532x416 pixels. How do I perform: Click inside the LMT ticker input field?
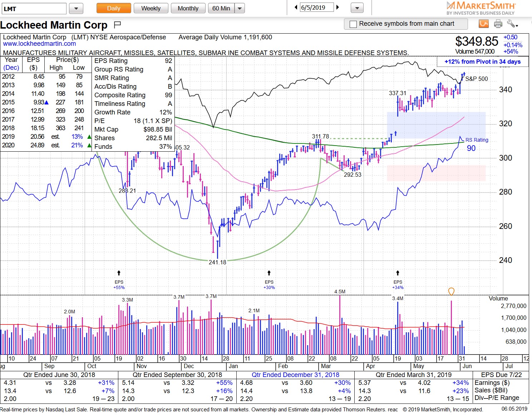pyautogui.click(x=34, y=8)
